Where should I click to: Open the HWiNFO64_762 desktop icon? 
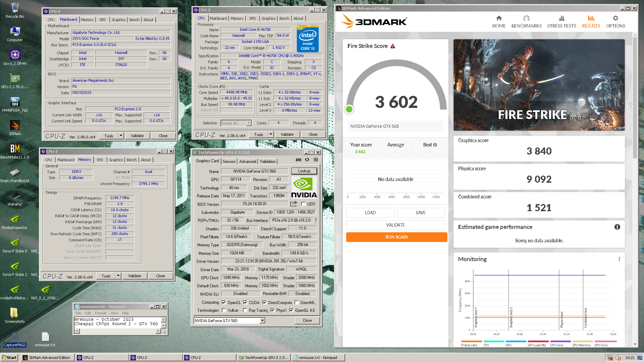pyautogui.click(x=15, y=104)
